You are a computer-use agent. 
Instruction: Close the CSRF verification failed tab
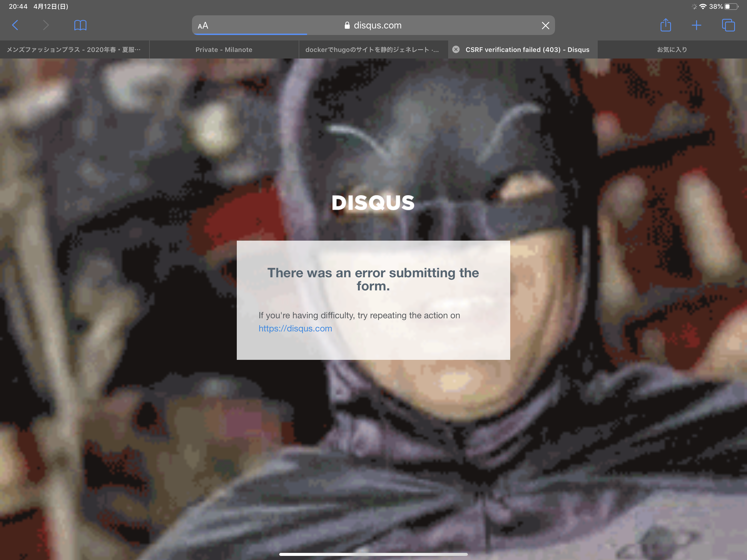pos(456,50)
